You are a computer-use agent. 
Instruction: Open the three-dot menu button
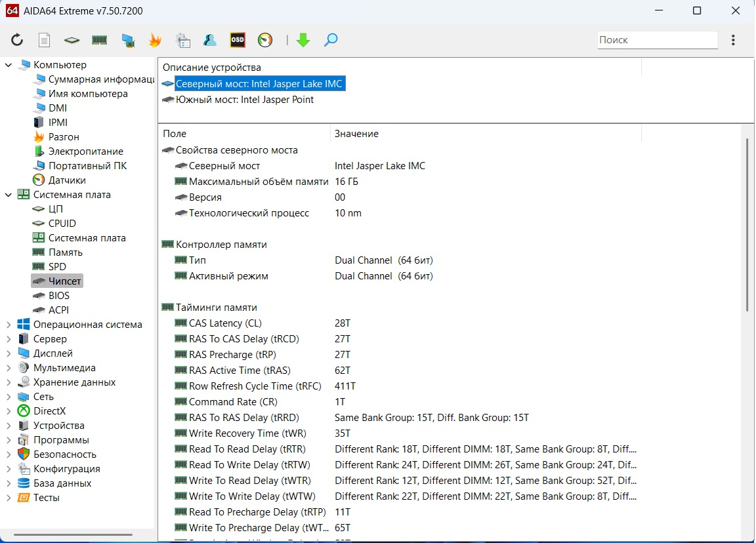pyautogui.click(x=733, y=40)
